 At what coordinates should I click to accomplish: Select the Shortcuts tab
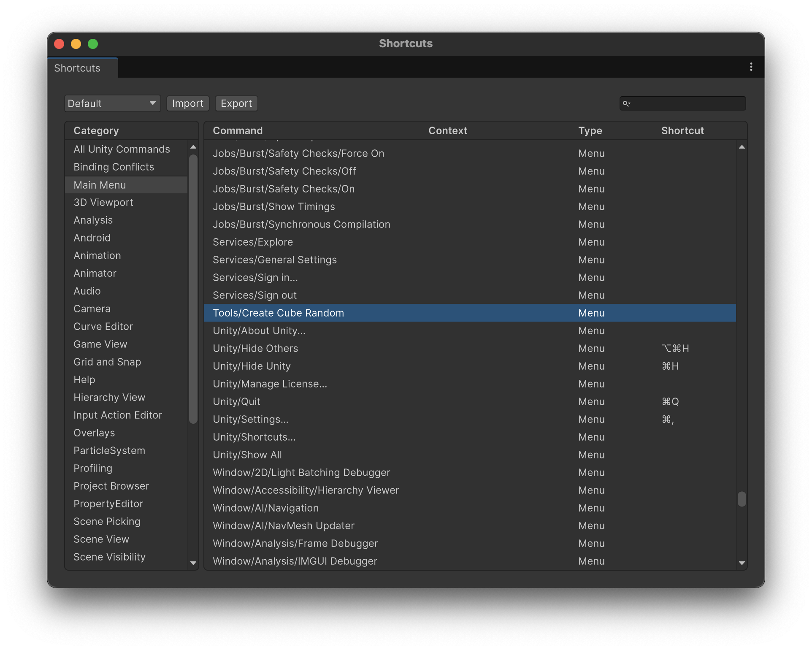point(78,68)
